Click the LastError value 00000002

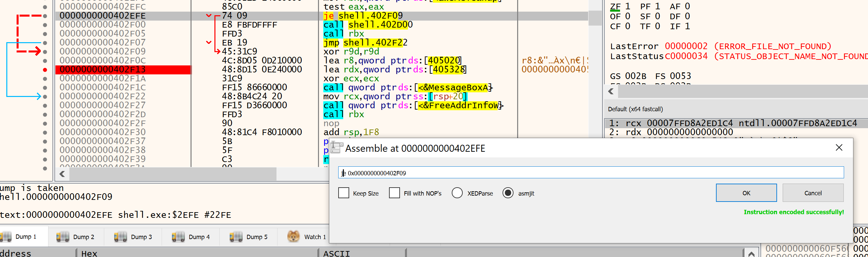[686, 46]
